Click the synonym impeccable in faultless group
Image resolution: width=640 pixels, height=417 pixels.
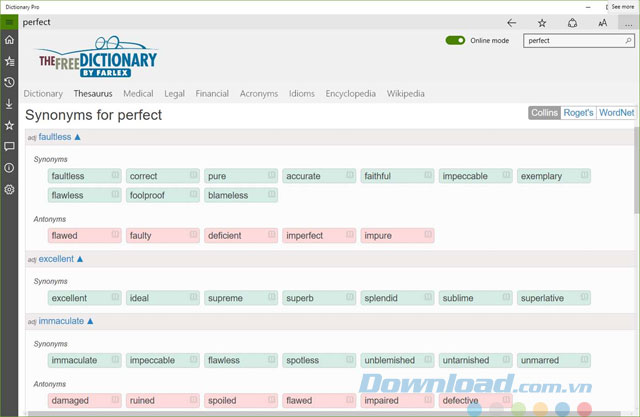coord(476,176)
